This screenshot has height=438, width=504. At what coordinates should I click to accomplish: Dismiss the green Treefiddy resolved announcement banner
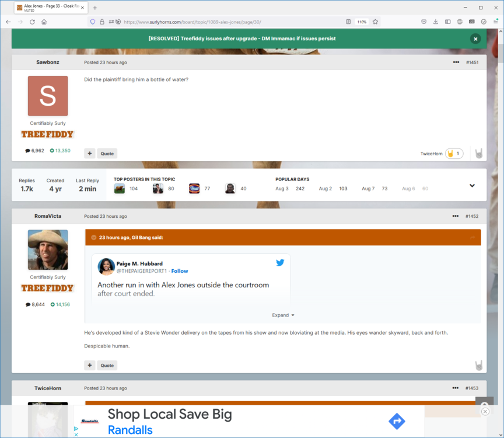coord(475,39)
